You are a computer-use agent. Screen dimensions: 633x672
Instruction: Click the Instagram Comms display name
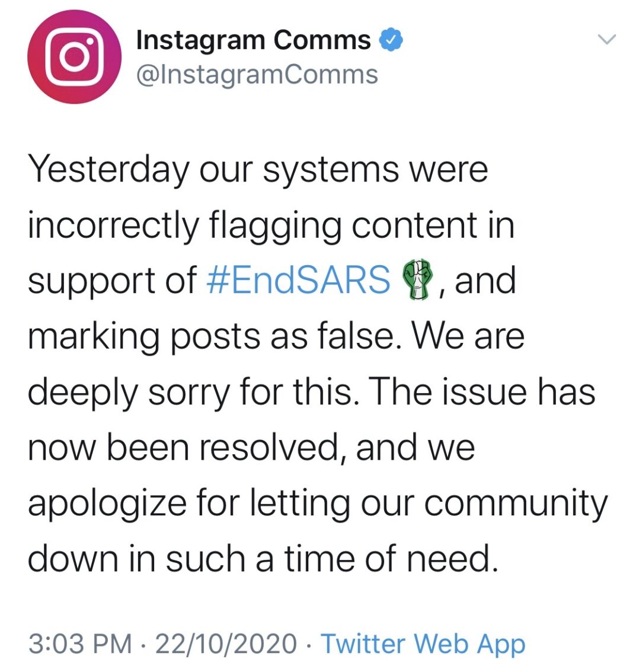253,40
